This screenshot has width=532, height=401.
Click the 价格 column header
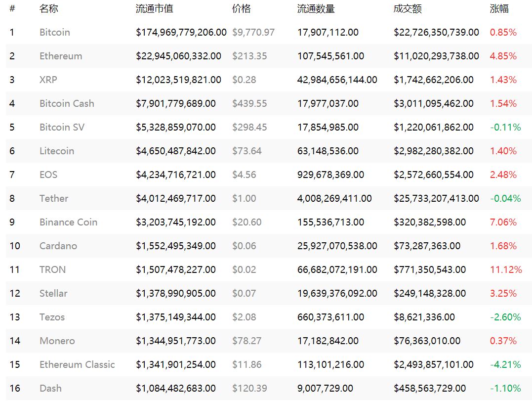point(242,9)
